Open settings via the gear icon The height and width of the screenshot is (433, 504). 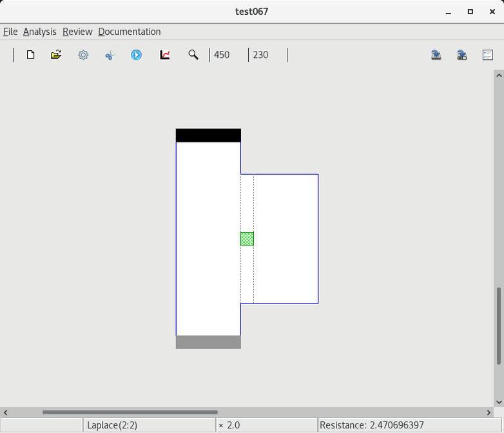pos(83,55)
